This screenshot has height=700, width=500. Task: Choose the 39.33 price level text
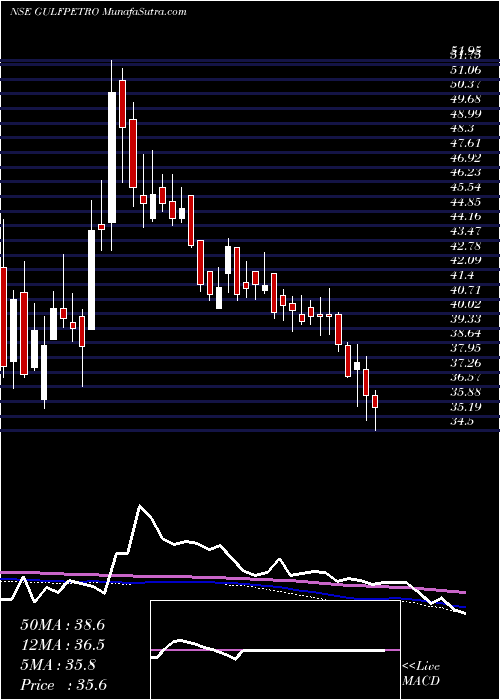(466, 320)
